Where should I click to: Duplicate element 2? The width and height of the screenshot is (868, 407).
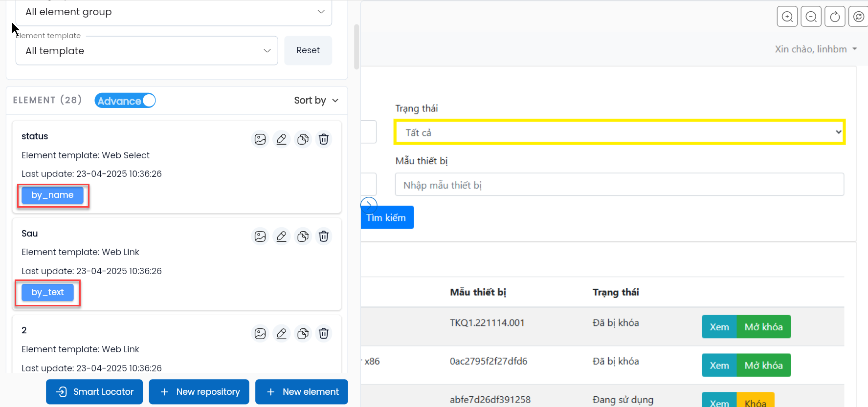(303, 334)
